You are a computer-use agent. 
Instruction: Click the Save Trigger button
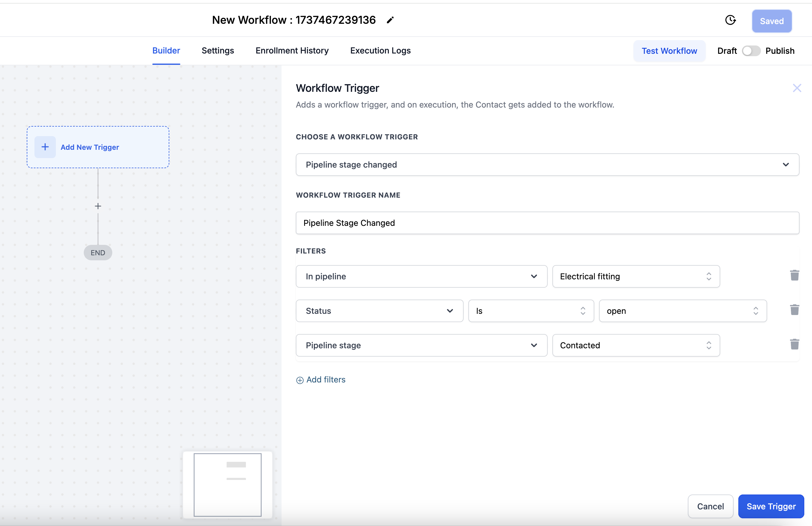pyautogui.click(x=771, y=506)
